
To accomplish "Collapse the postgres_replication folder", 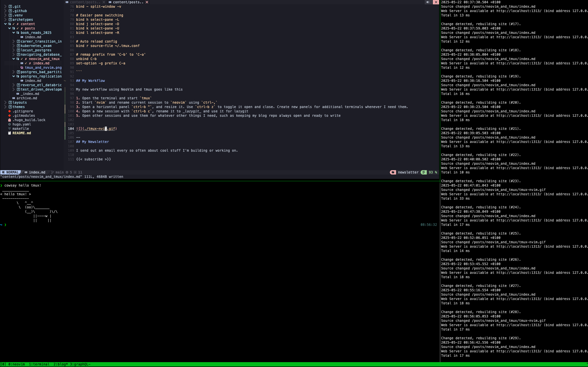I will tap(14, 76).
